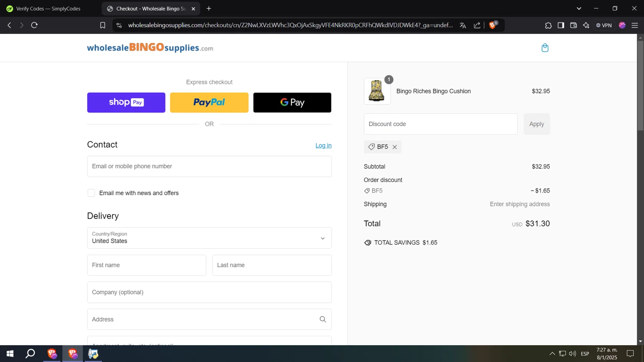The width and height of the screenshot is (644, 362).
Task: Focus the Last name field
Action: click(272, 265)
